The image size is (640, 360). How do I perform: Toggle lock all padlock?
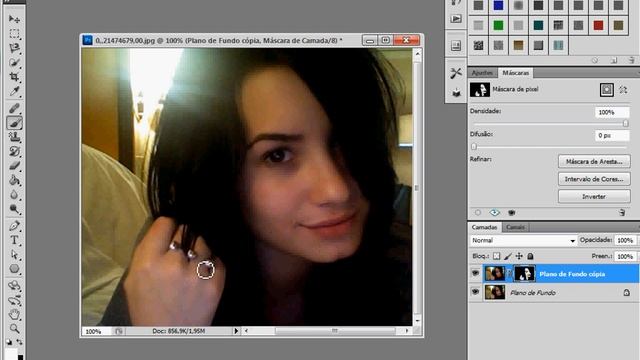tap(530, 256)
